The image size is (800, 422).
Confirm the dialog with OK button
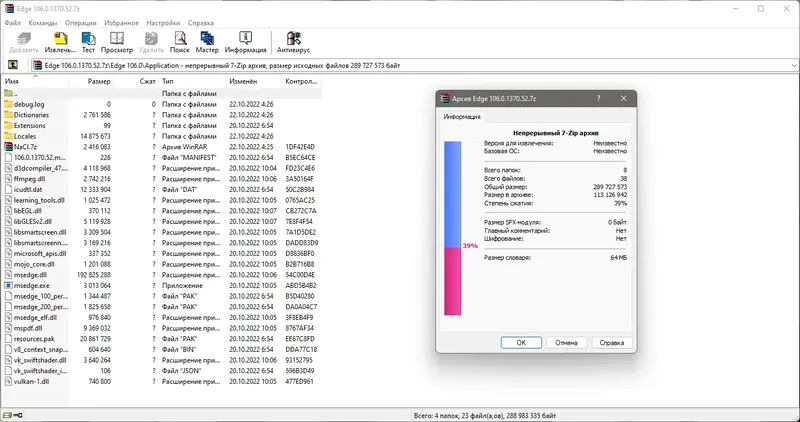pos(521,343)
